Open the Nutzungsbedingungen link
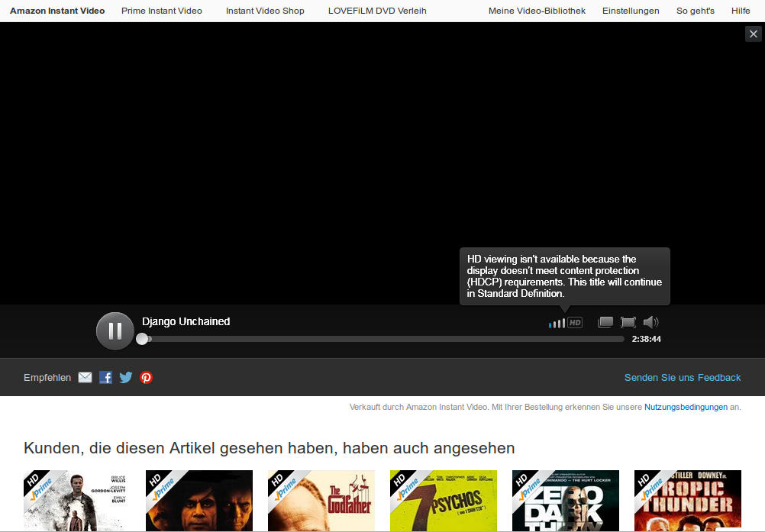The image size is (765, 532). (686, 407)
